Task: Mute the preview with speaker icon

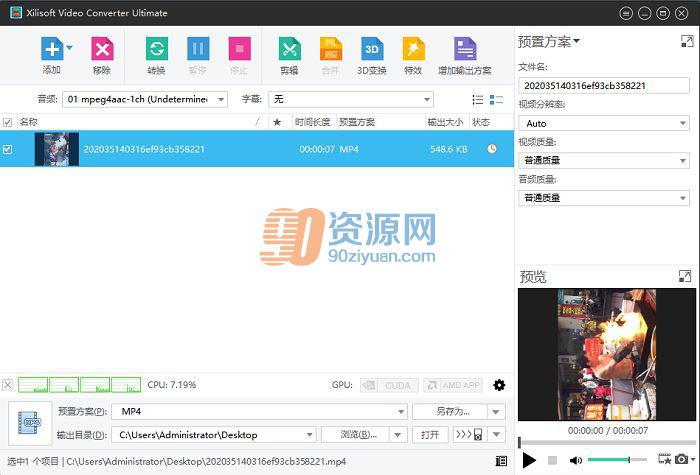Action: pyautogui.click(x=575, y=460)
